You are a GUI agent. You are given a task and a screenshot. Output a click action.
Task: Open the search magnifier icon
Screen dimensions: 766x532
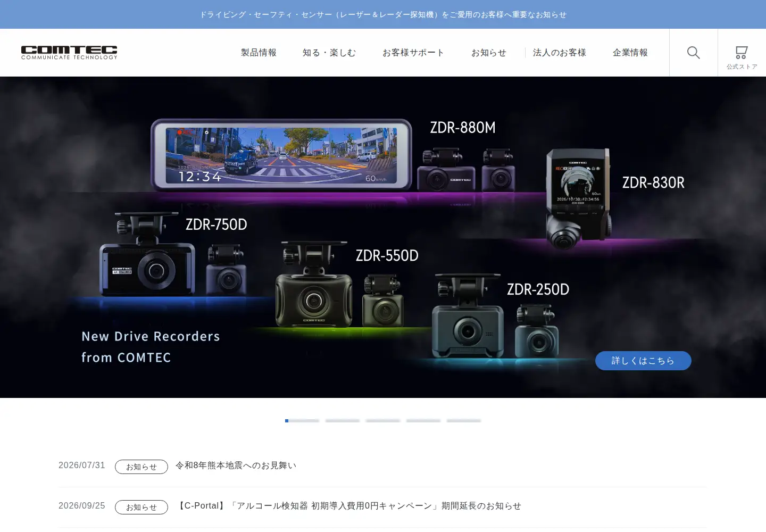click(693, 53)
